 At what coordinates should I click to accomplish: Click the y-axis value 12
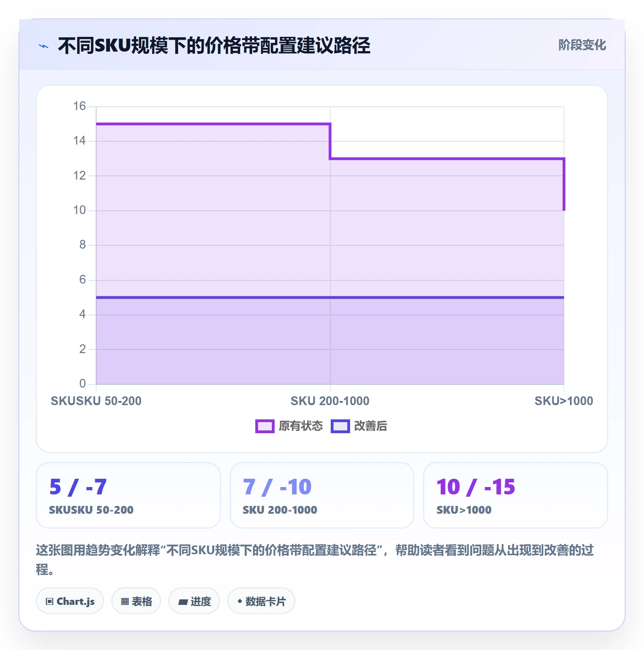[x=80, y=176]
